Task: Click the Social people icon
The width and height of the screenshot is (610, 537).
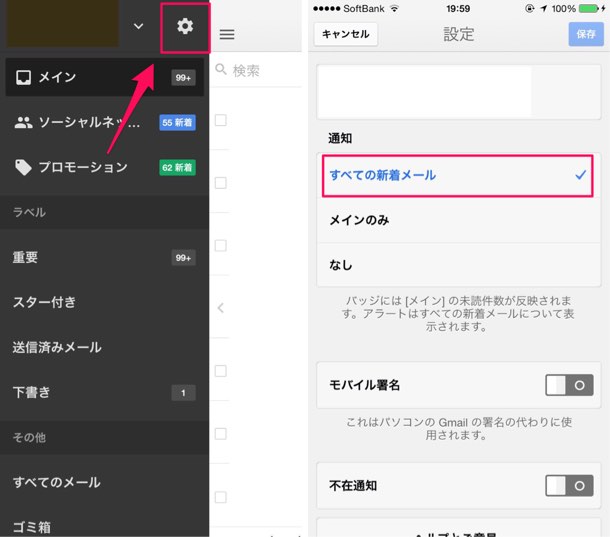Action: pyautogui.click(x=23, y=123)
